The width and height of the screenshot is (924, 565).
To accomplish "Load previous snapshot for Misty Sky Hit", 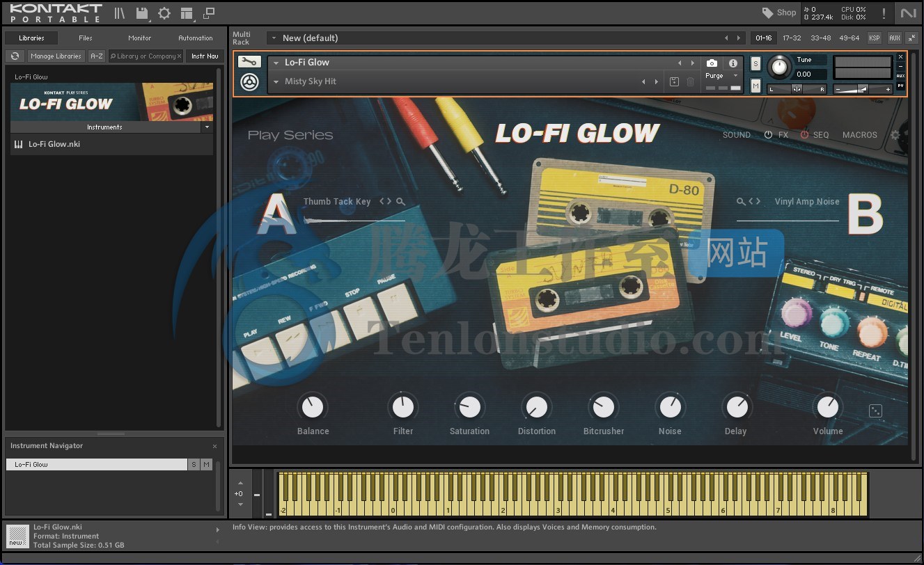I will [x=643, y=82].
